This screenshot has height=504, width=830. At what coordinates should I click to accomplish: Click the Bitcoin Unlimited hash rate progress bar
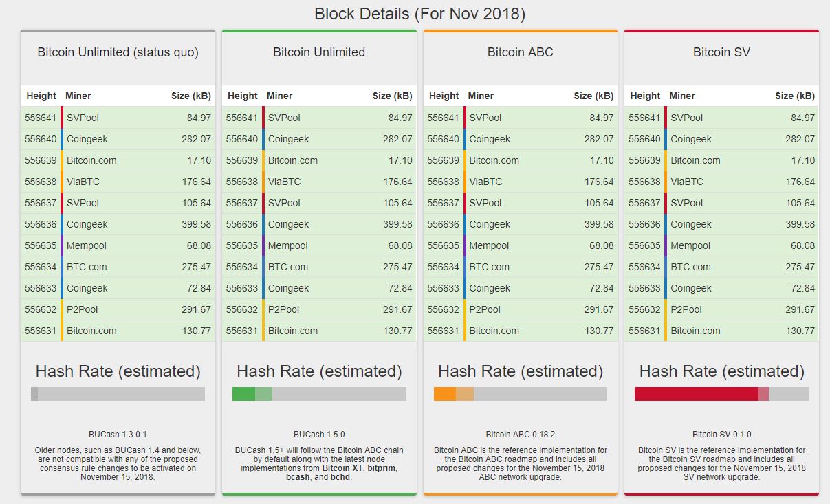318,393
